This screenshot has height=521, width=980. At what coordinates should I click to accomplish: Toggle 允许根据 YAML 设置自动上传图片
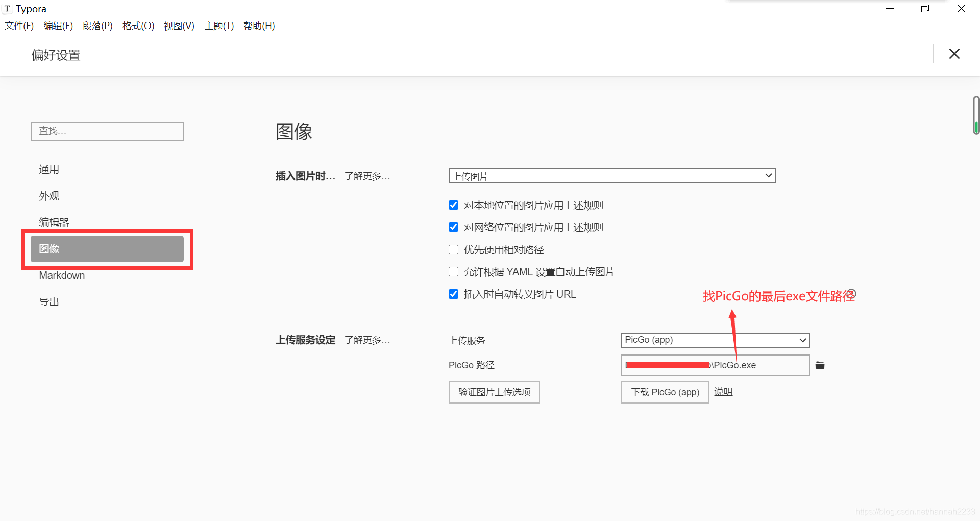453,271
